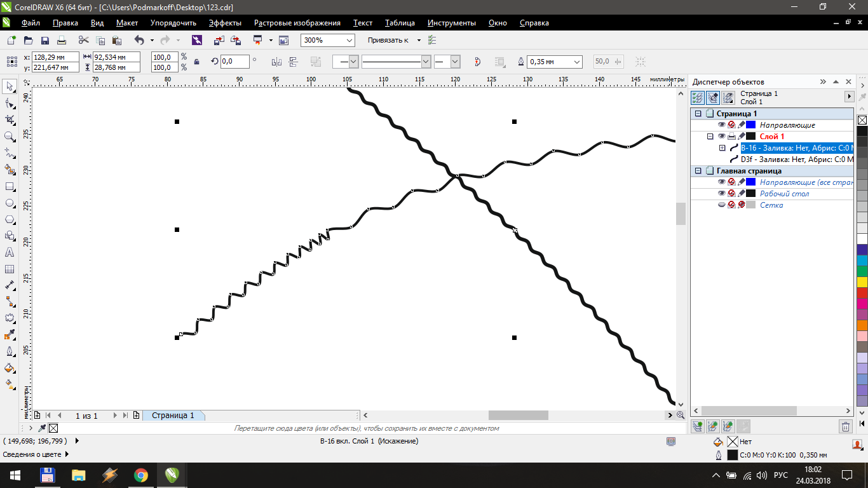The height and width of the screenshot is (488, 868).
Task: Open the Файл menu
Action: [x=31, y=23]
